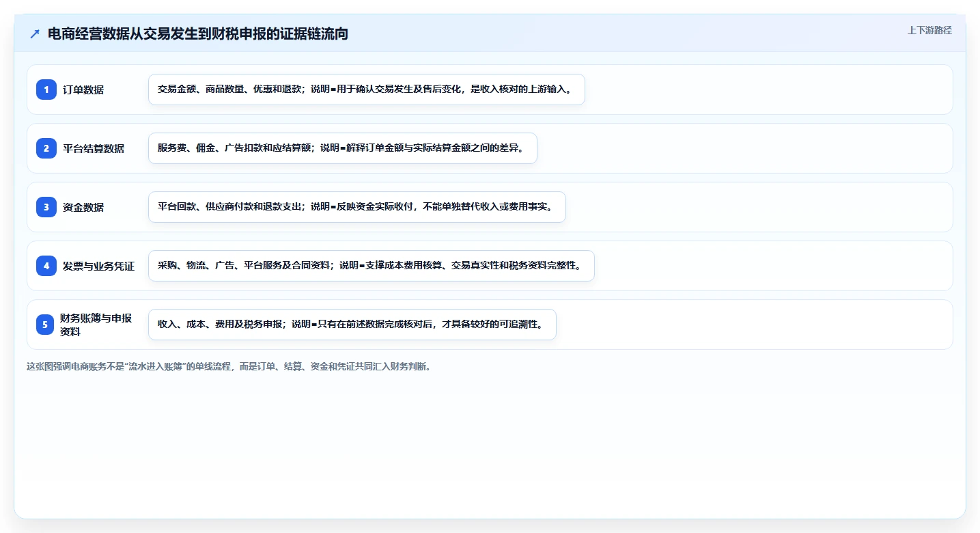Select the 平台结算数据 label
This screenshot has width=980, height=533.
click(x=94, y=148)
